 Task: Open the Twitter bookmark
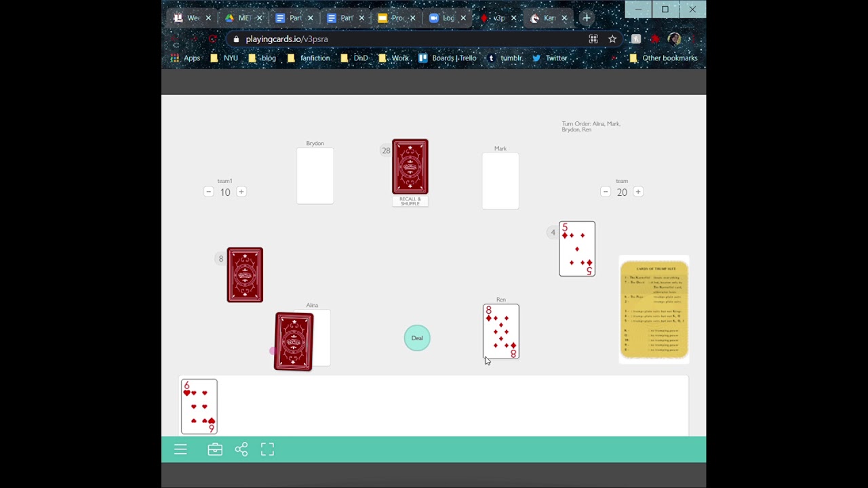[x=549, y=58]
